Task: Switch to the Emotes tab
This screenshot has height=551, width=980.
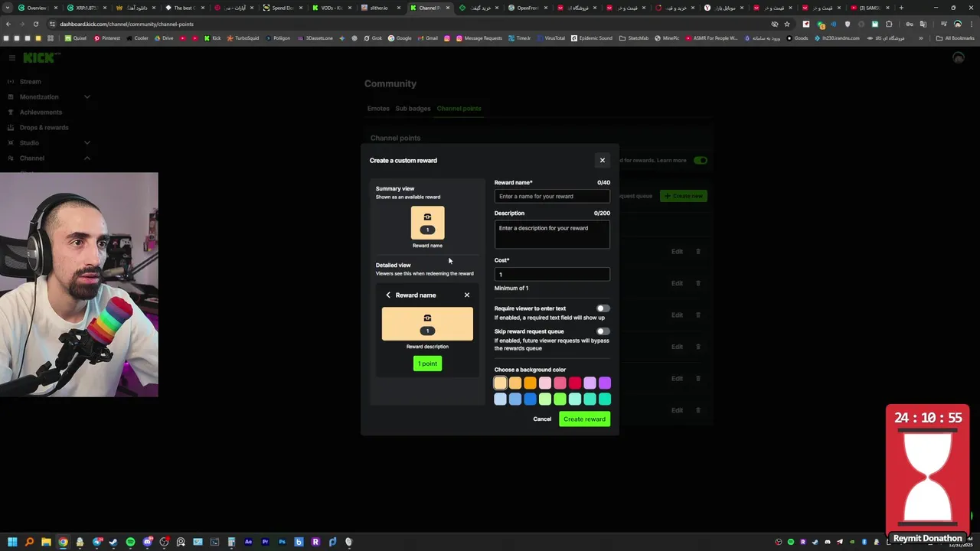Action: 378,108
